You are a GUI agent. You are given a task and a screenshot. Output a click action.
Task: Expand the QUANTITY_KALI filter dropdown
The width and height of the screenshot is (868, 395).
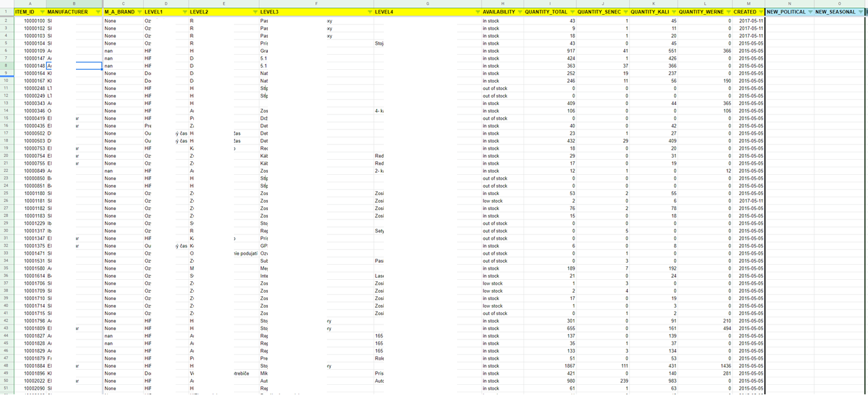click(674, 12)
